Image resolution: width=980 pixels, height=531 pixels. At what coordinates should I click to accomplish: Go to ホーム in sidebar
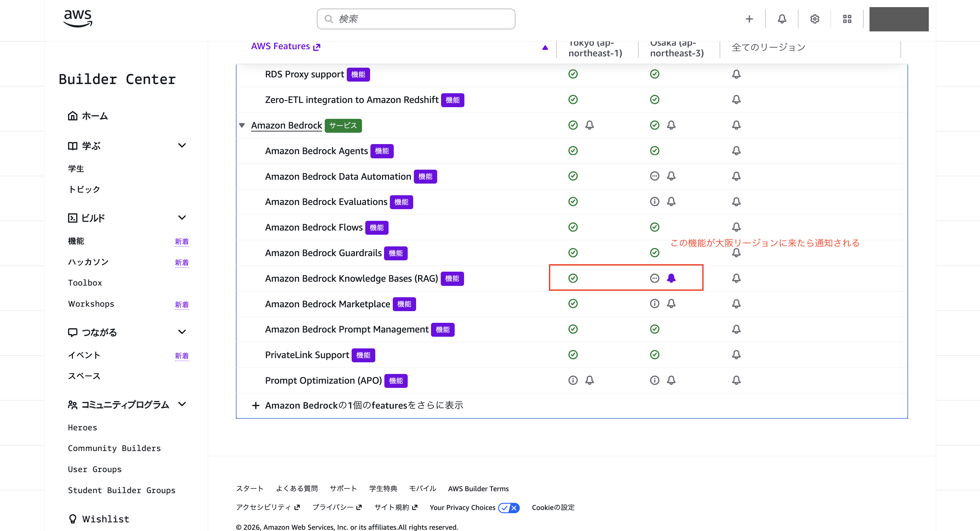click(88, 116)
